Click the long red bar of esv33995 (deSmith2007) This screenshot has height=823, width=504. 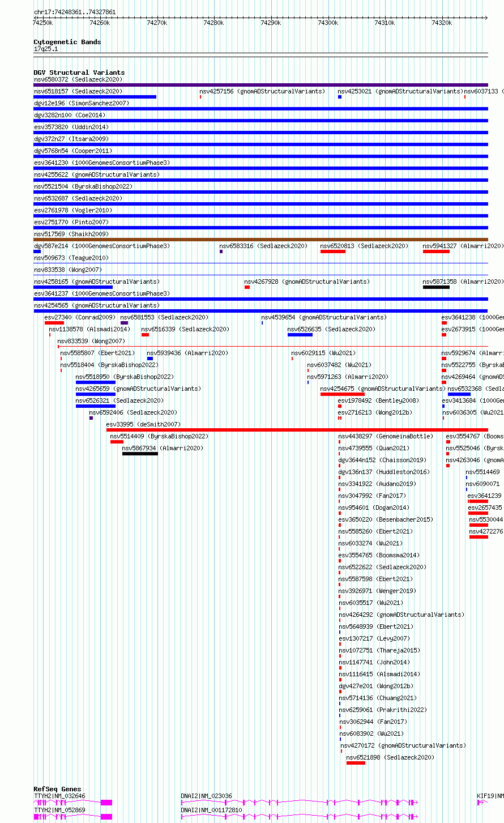297,430
